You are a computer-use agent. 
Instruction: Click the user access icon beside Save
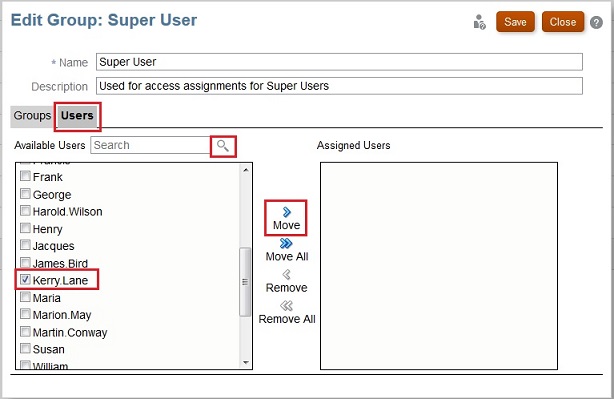[479, 22]
